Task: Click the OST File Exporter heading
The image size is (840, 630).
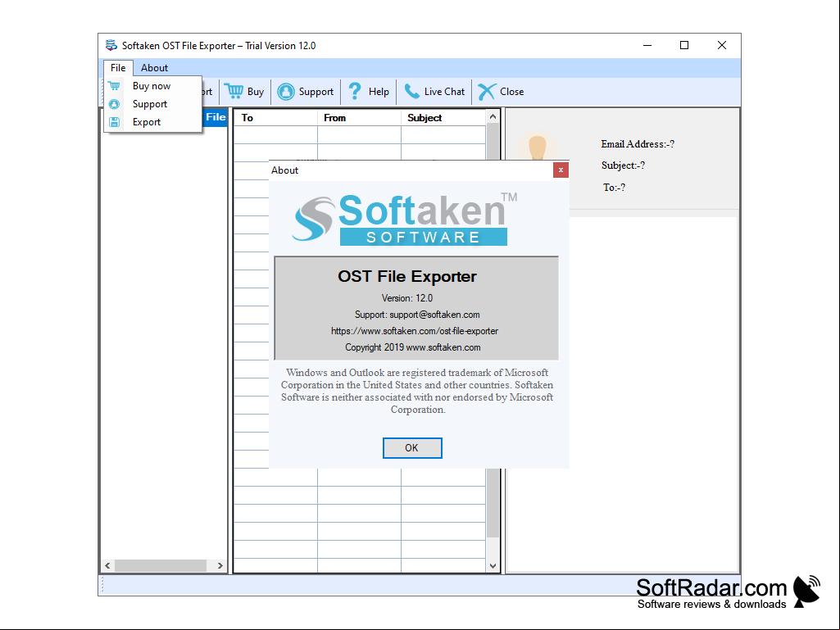Action: pos(407,276)
